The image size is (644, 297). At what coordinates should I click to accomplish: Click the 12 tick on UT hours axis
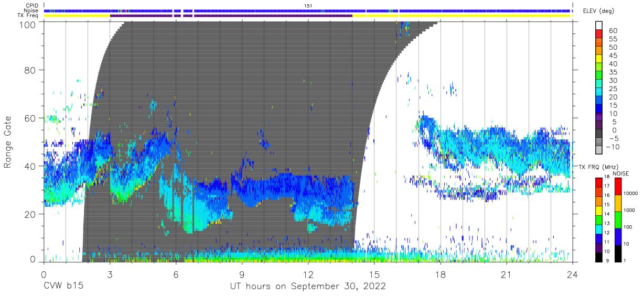click(308, 274)
